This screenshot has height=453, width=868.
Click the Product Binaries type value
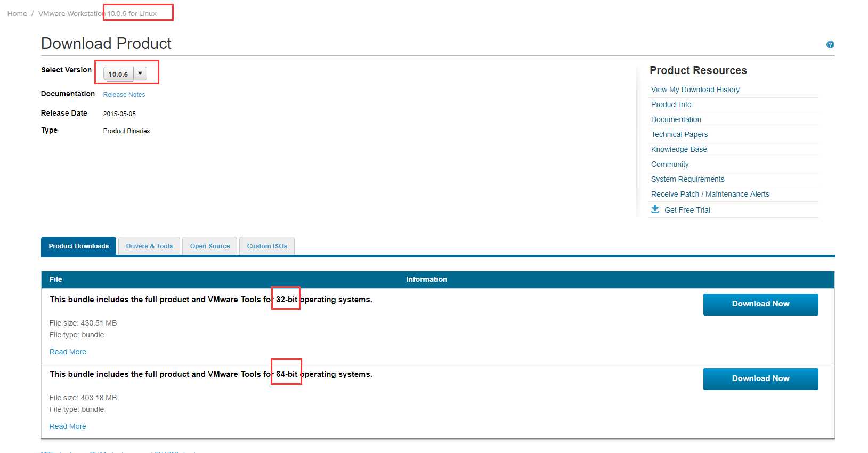tap(126, 131)
